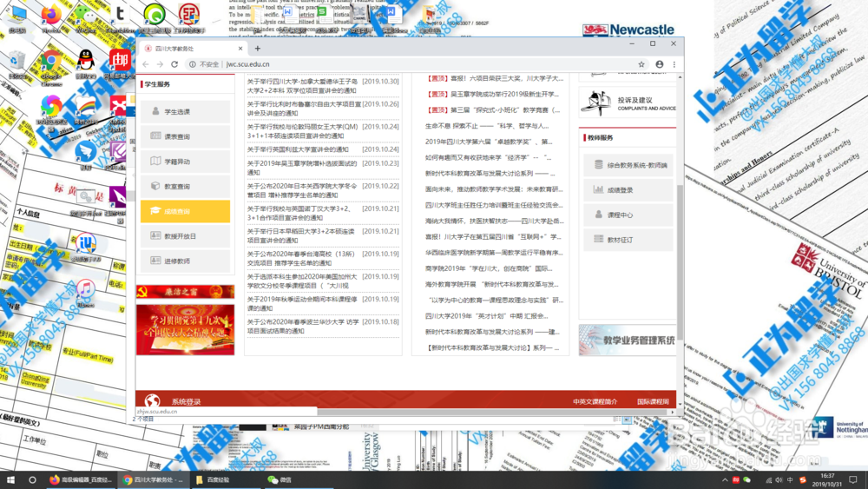Open music note desktop shortcut
This screenshot has width=868, height=489.
(85, 291)
